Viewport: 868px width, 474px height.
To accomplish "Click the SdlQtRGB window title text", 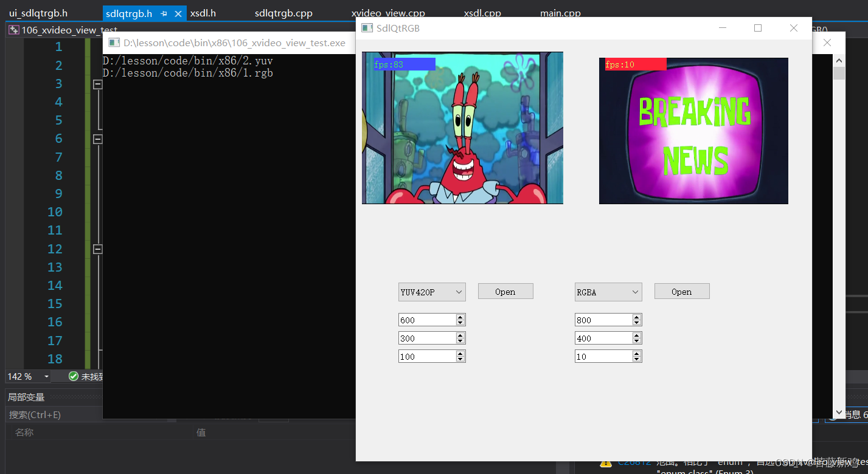I will click(398, 28).
